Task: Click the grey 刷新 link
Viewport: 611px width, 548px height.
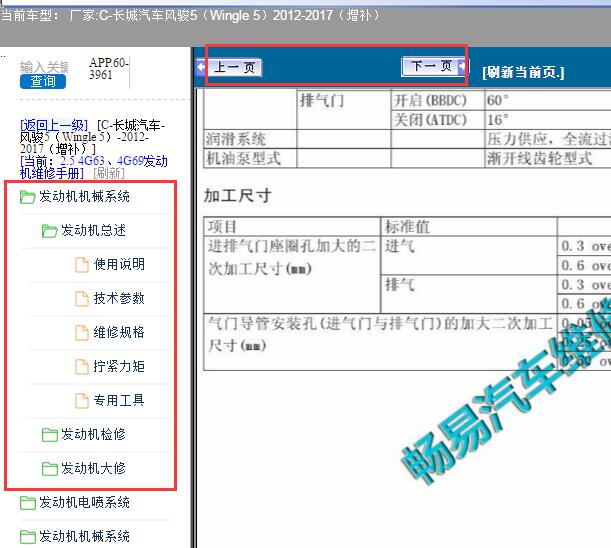Action: point(109,173)
